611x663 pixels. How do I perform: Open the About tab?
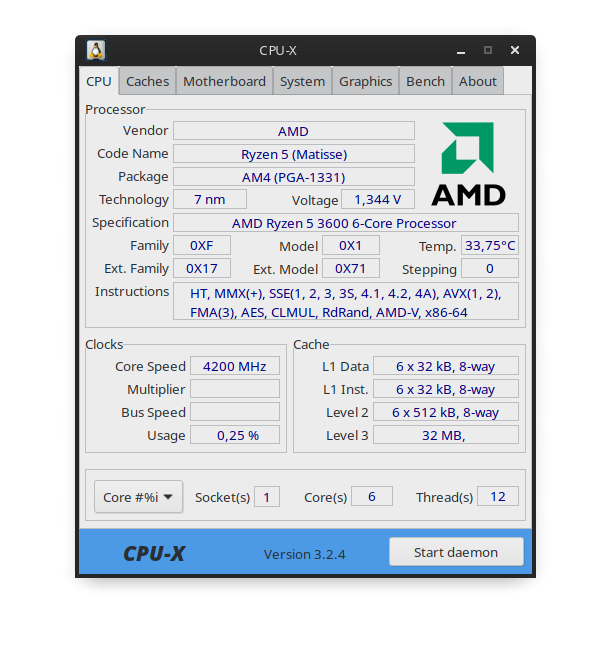tap(478, 81)
